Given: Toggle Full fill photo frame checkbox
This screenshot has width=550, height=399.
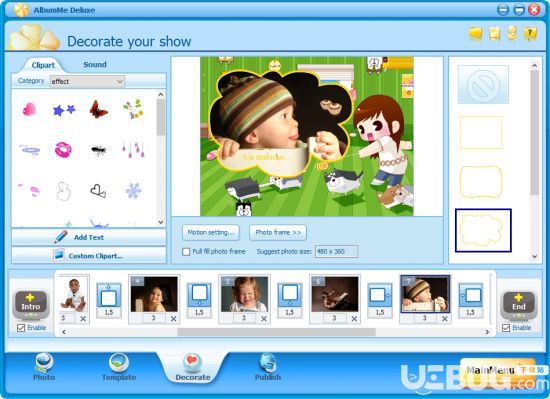Looking at the screenshot, I should pyautogui.click(x=186, y=252).
